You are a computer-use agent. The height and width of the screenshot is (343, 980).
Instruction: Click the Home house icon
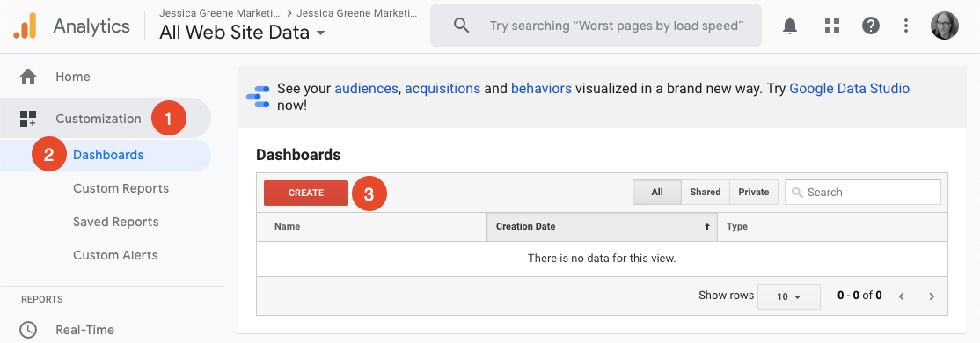[x=28, y=77]
